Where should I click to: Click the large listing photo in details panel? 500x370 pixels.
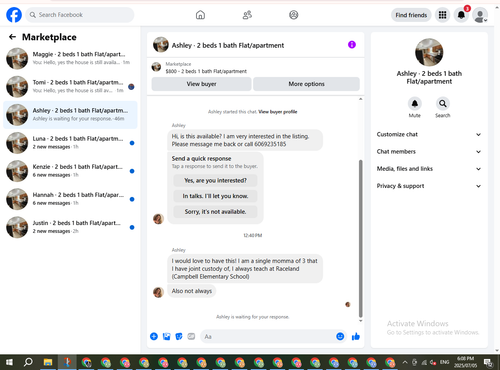429,52
